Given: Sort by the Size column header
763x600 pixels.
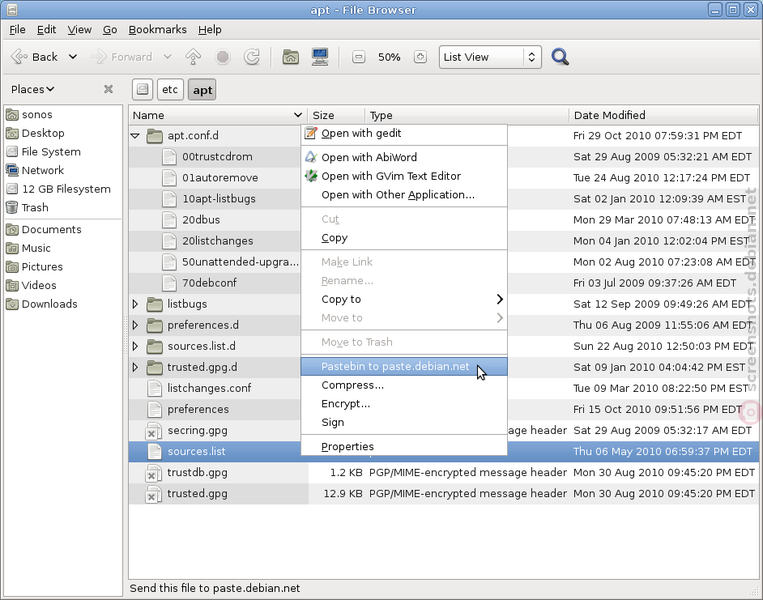Looking at the screenshot, I should pyautogui.click(x=336, y=115).
